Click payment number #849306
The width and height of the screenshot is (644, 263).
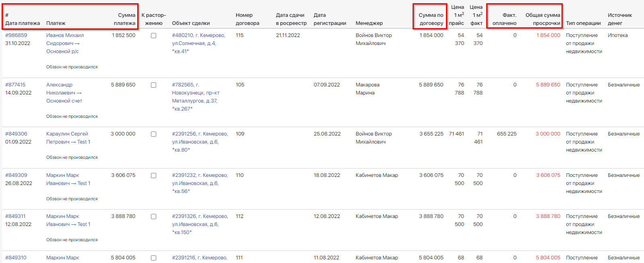[16, 134]
